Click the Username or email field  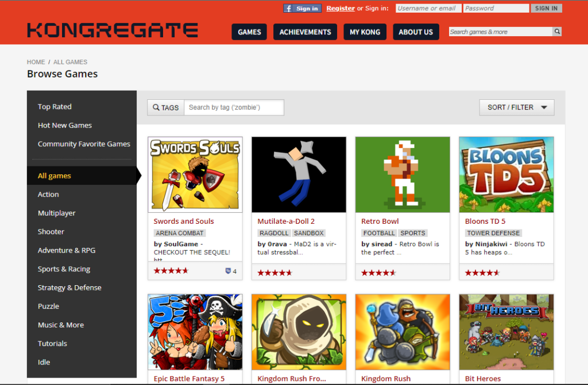click(427, 9)
